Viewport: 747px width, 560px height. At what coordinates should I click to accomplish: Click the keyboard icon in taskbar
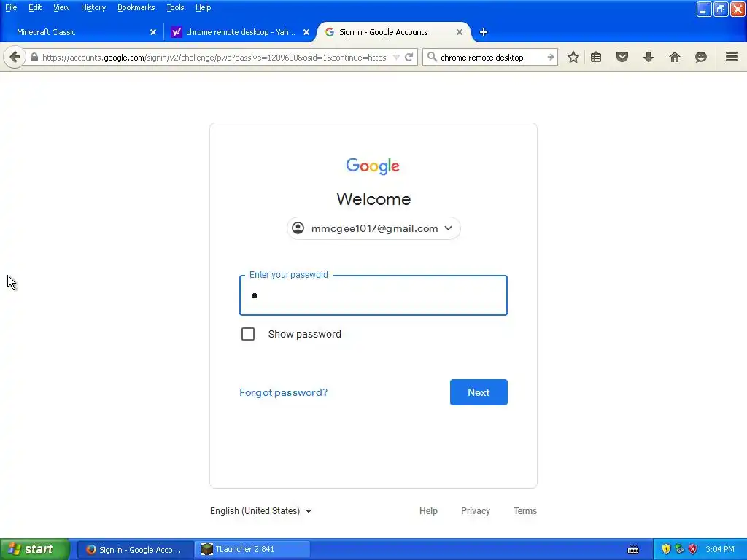click(633, 550)
